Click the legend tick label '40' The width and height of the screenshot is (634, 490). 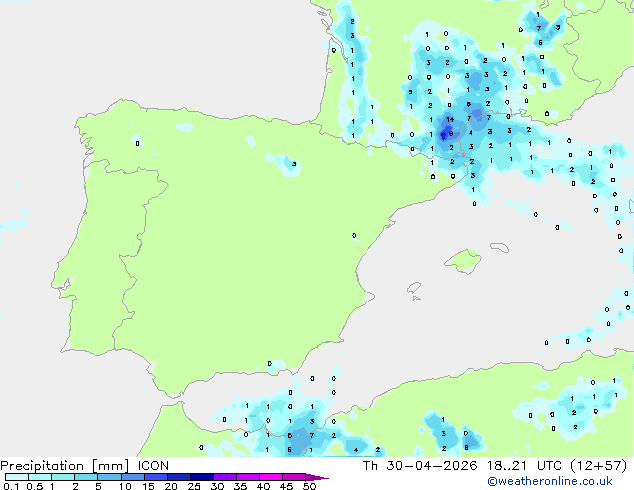[x=263, y=486]
